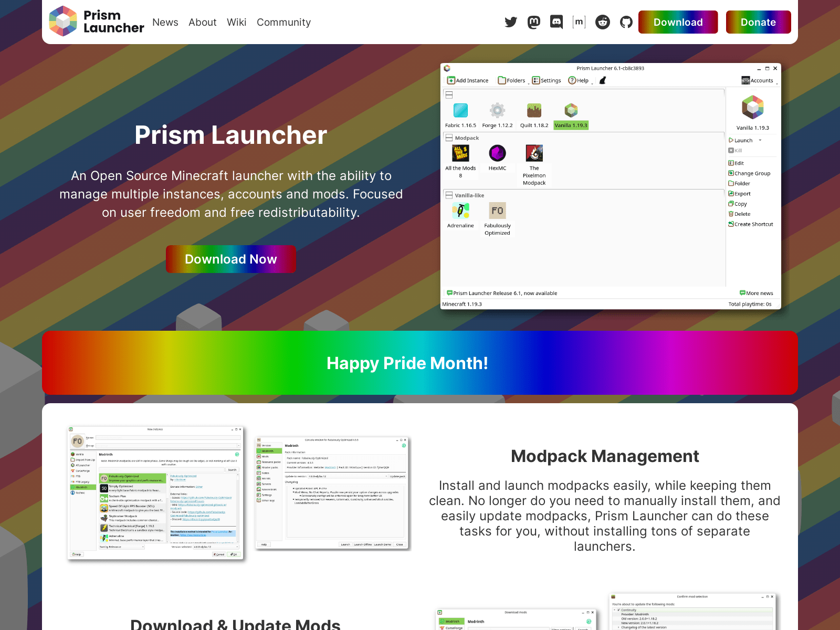Image resolution: width=840 pixels, height=630 pixels.
Task: Select the All the Mods 8 instance
Action: [460, 162]
